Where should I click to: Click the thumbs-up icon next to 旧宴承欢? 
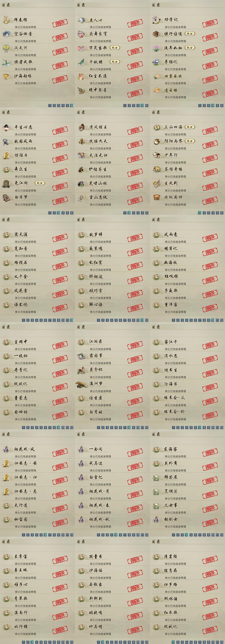(156, 76)
